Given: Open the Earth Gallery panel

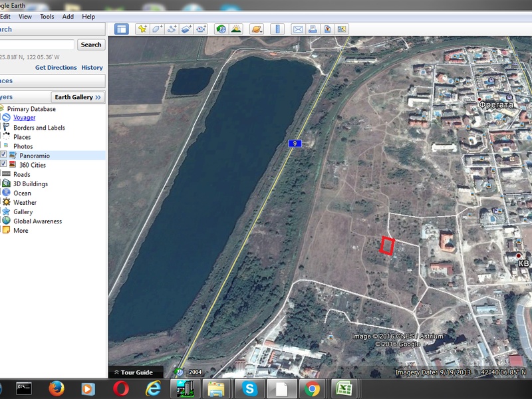Looking at the screenshot, I should point(78,97).
